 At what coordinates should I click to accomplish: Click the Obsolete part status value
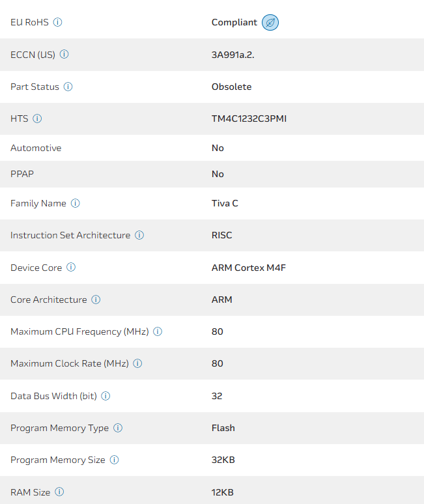[231, 87]
